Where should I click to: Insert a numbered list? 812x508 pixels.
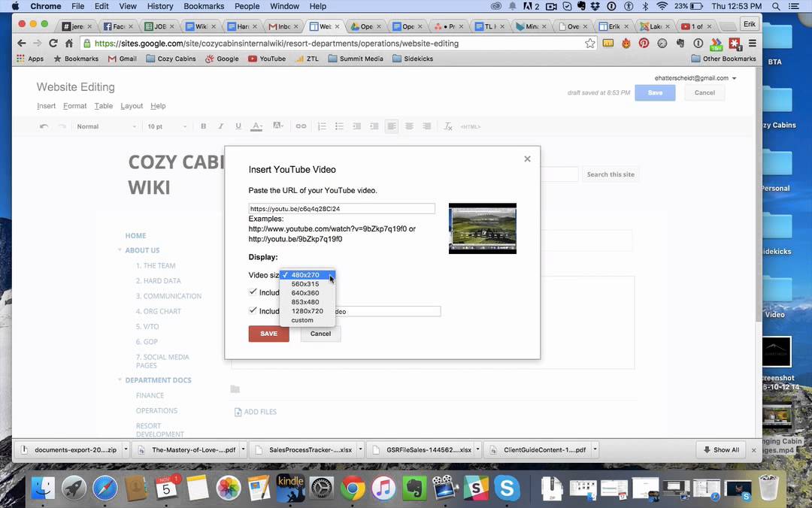(322, 126)
